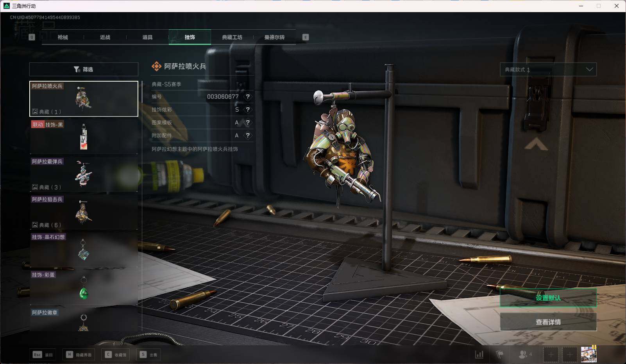Open the 曼德尔砖 tab
The height and width of the screenshot is (364, 626).
274,37
